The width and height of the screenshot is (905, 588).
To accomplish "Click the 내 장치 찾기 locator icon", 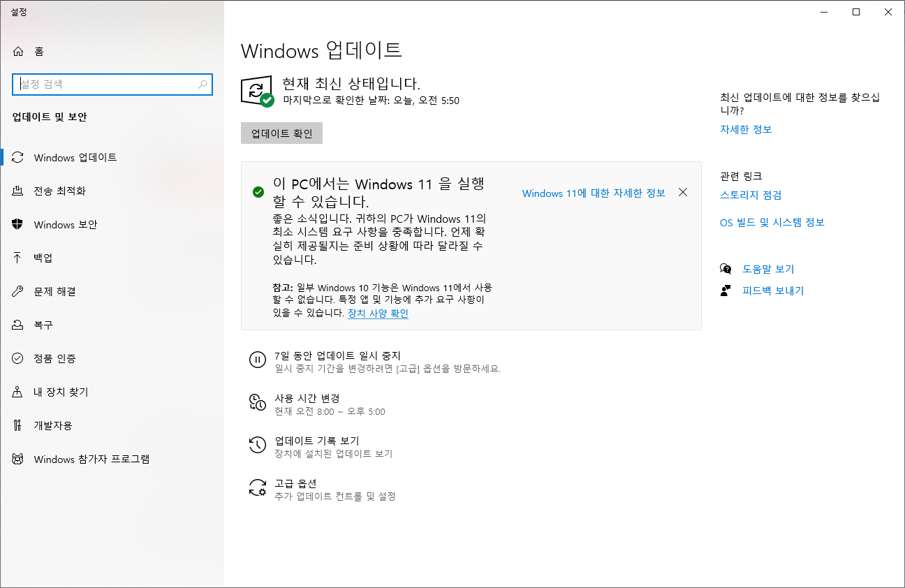I will (x=18, y=392).
